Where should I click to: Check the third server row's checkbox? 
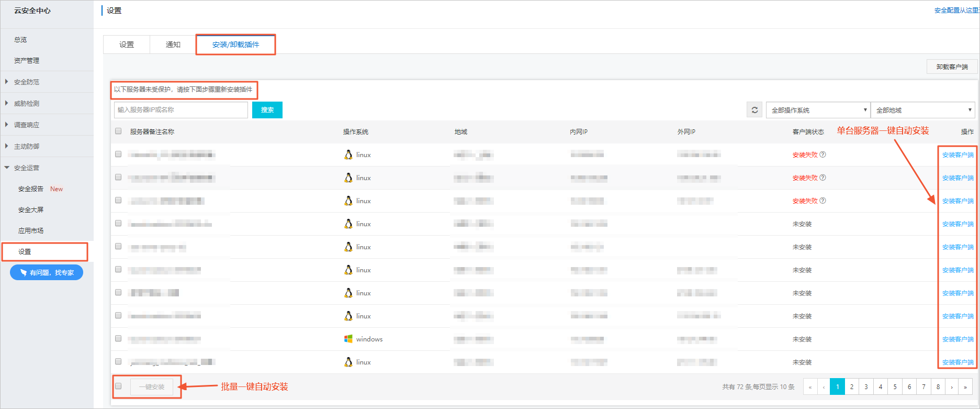point(118,200)
